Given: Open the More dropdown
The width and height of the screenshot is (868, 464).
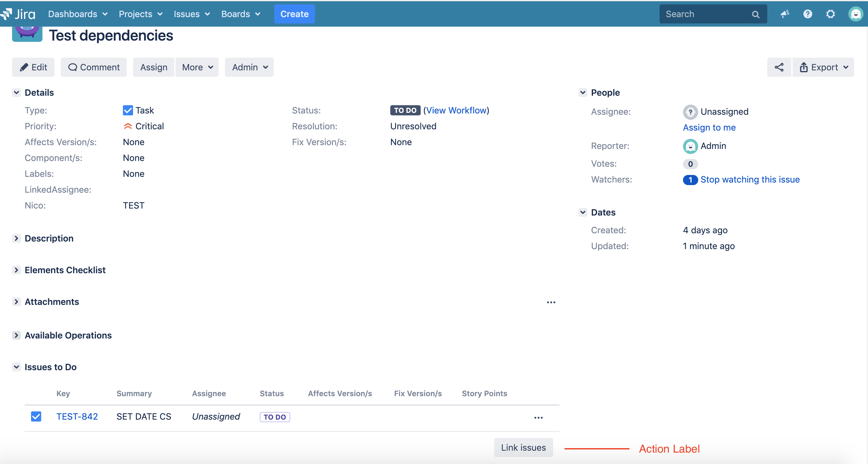Looking at the screenshot, I should coord(197,67).
